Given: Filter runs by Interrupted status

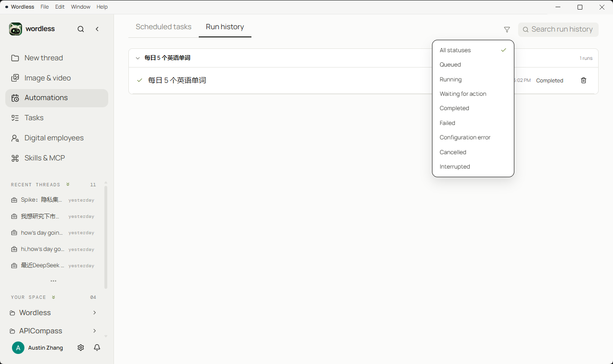Looking at the screenshot, I should click(x=473, y=167).
